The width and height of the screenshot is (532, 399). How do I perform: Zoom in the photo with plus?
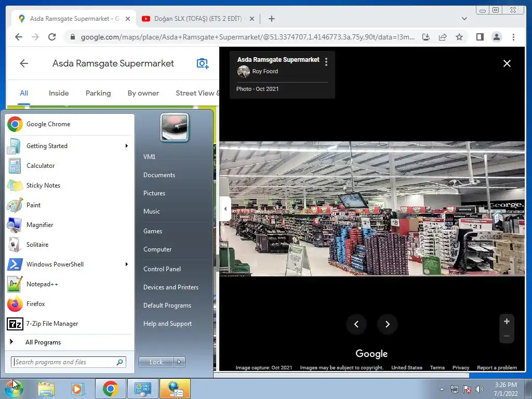point(507,321)
